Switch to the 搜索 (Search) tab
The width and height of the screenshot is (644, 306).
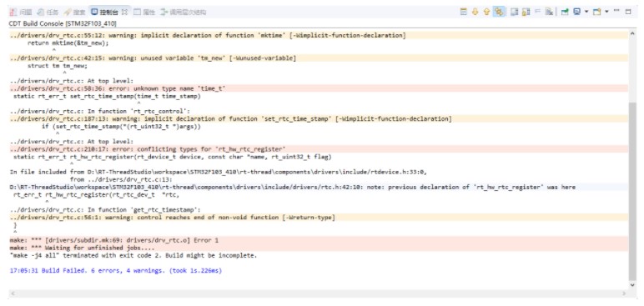click(74, 13)
